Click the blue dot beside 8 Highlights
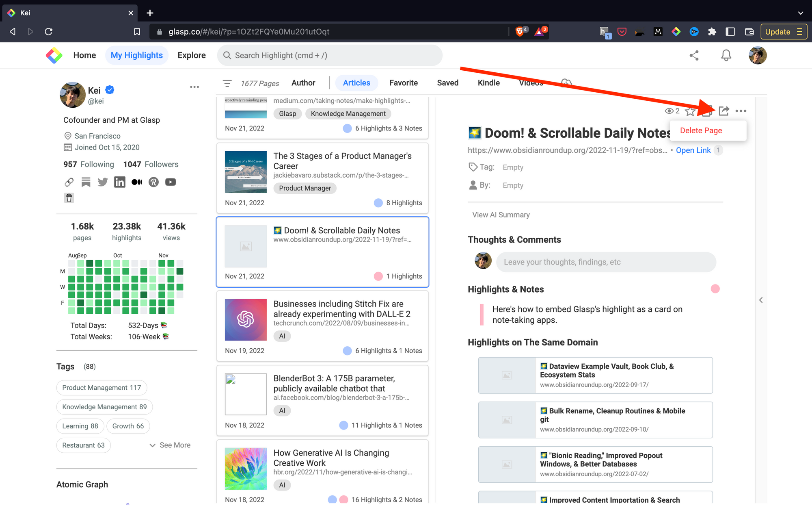Image resolution: width=812 pixels, height=508 pixels. [378, 203]
